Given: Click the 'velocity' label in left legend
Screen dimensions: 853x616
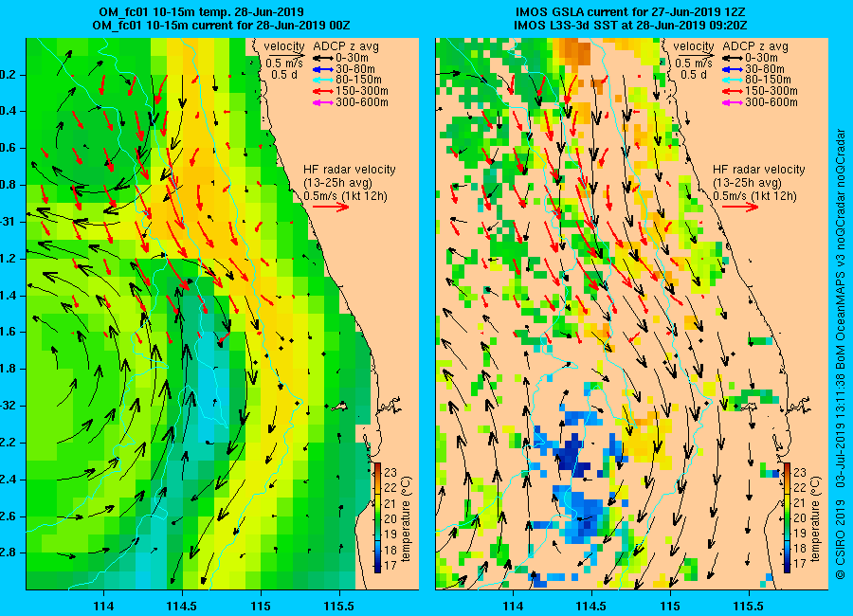Looking at the screenshot, I should point(284,46).
